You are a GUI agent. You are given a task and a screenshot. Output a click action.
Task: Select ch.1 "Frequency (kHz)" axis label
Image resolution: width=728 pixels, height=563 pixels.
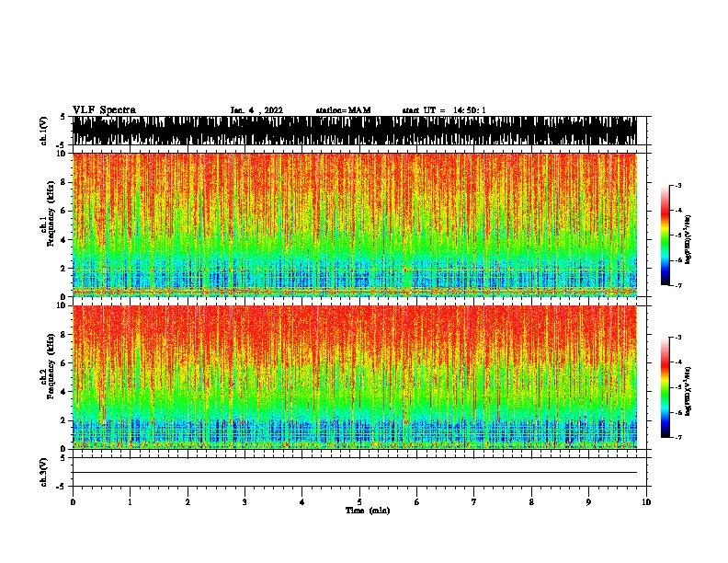click(51, 214)
